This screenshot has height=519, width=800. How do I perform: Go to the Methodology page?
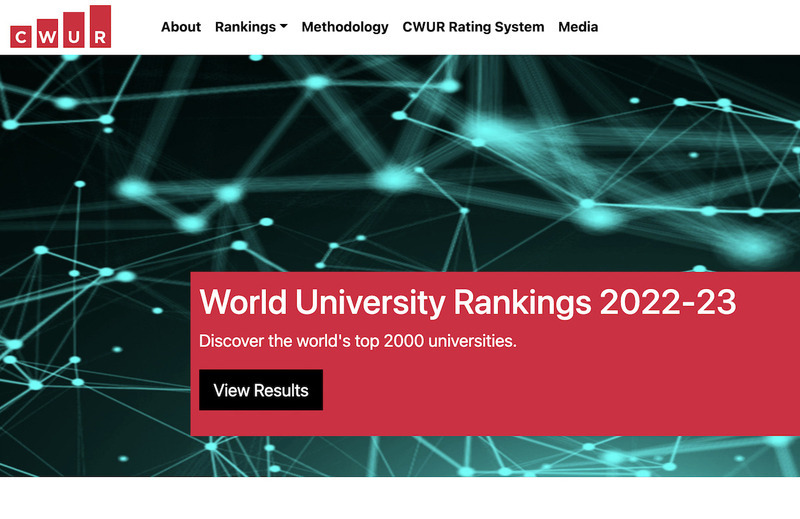[x=345, y=27]
